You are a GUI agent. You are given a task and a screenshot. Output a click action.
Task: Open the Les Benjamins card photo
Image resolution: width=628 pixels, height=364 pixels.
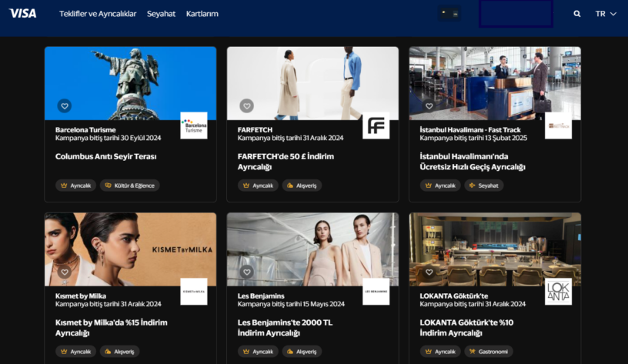312,249
